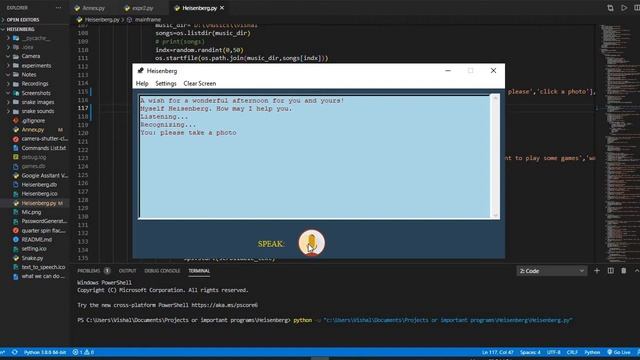Image resolution: width=640 pixels, height=360 pixels.
Task: Open Snake.py in the explorer
Action: [32, 258]
